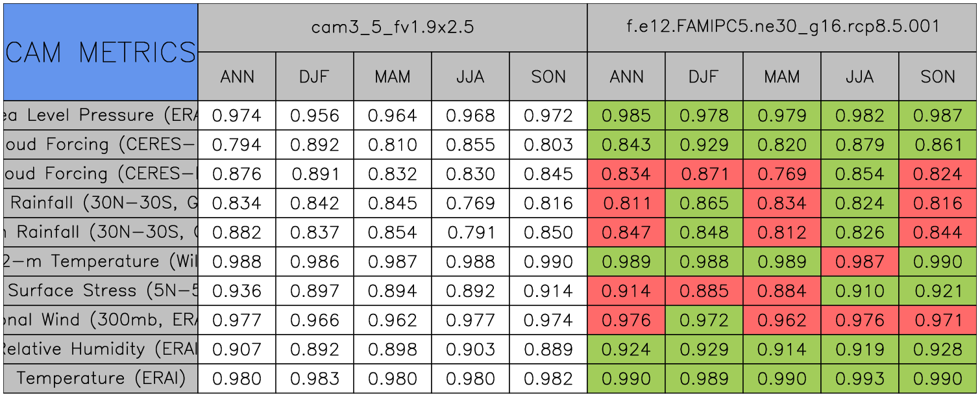Screen dimensions: 980x397
Task: Select the 2-m Temperature row label
Action: 100,261
